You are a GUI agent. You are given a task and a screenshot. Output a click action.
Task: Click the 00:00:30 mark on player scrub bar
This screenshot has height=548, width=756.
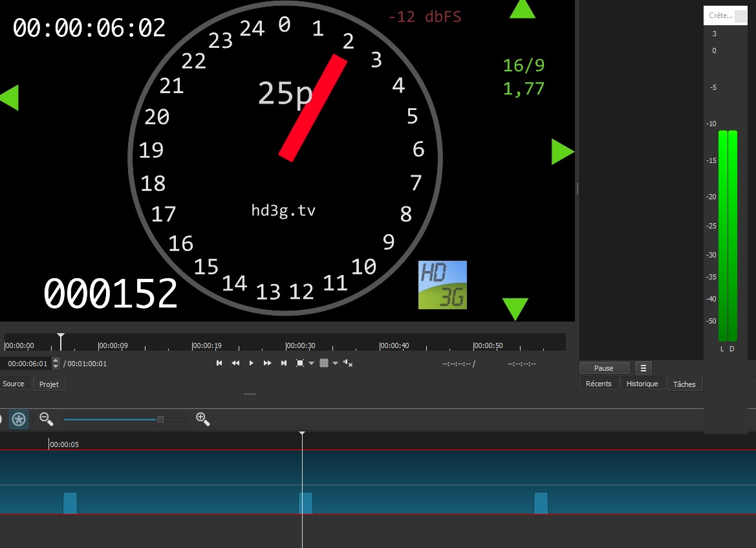point(300,345)
